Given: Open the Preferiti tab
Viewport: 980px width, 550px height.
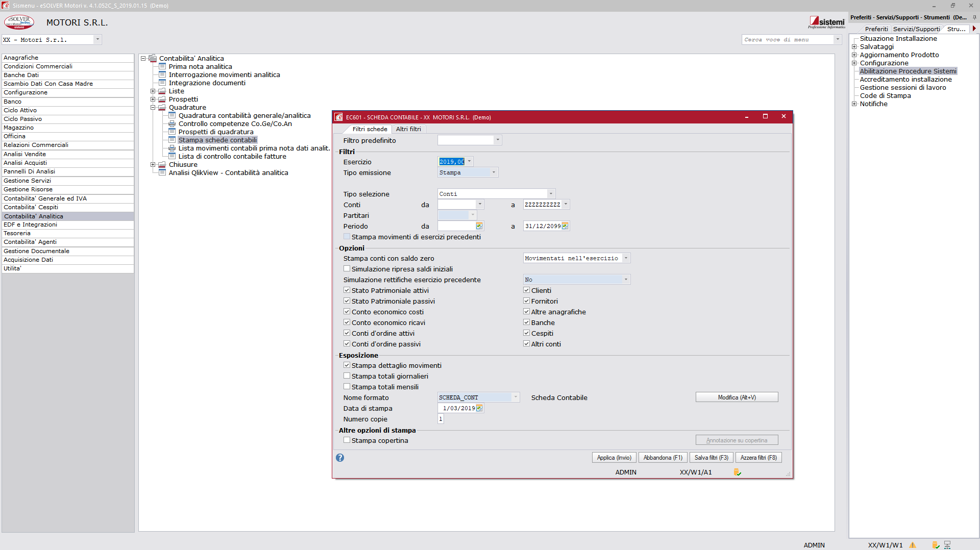Looking at the screenshot, I should pyautogui.click(x=876, y=29).
